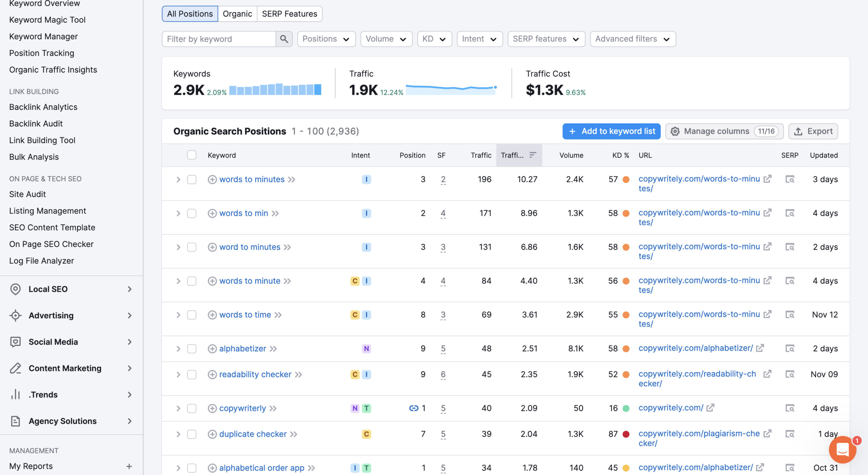Select the checkbox for 'readability checker' row
The width and height of the screenshot is (868, 475).
[x=192, y=374]
